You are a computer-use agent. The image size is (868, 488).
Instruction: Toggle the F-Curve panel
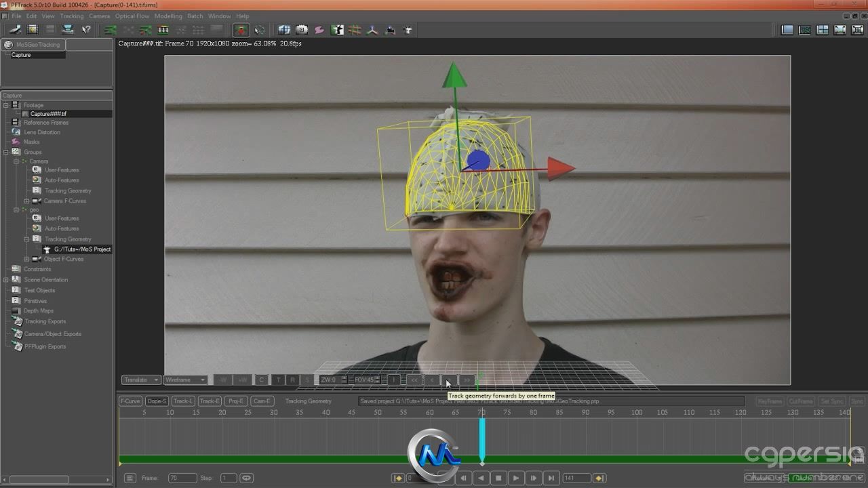pos(130,401)
